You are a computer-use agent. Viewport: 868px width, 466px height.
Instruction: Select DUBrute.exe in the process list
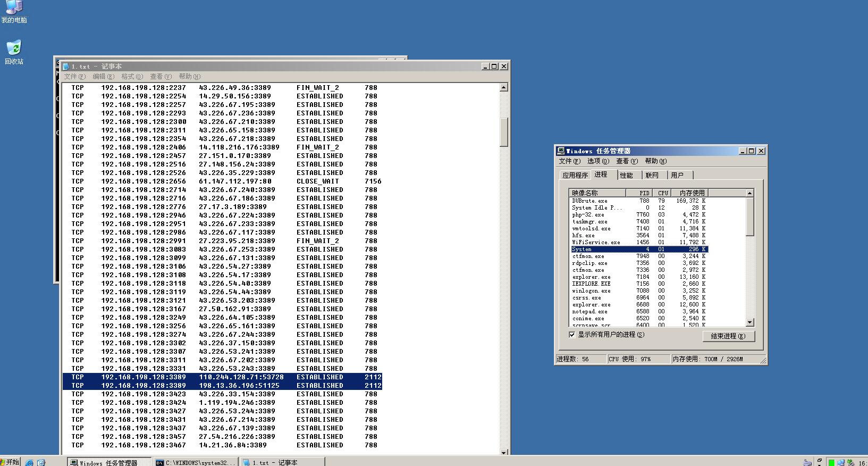(x=589, y=201)
